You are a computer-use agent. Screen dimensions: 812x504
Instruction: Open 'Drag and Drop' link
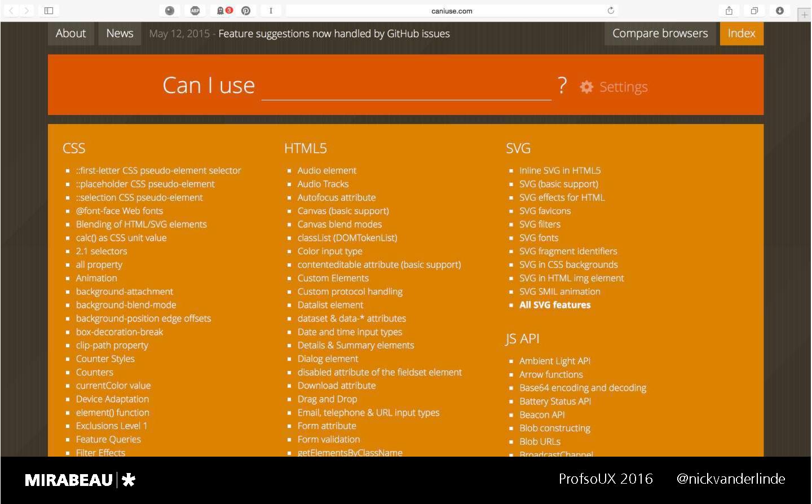(328, 399)
